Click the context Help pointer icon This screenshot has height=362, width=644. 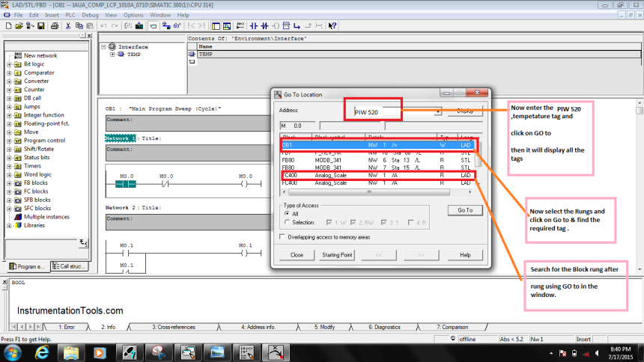click(332, 26)
